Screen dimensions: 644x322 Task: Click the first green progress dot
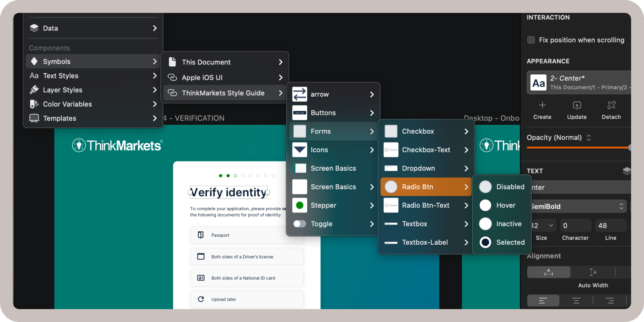point(221,175)
